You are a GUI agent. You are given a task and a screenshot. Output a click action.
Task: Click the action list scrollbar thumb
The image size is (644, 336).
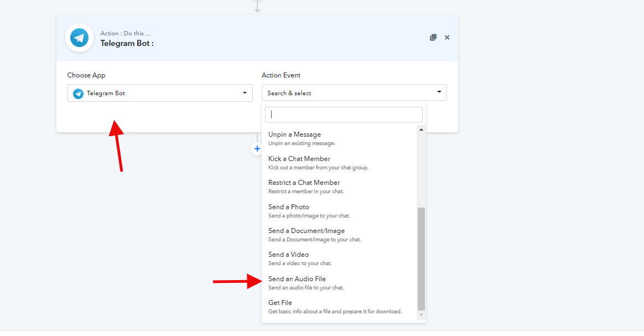click(x=421, y=258)
